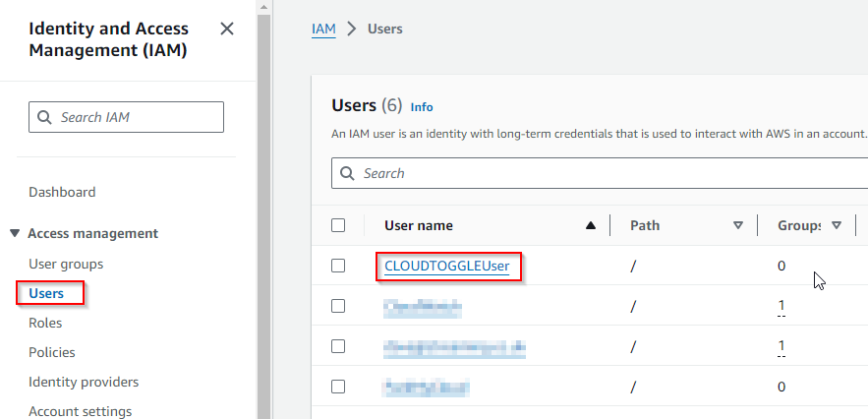Image resolution: width=868 pixels, height=419 pixels.
Task: Sort by User name ascending arrow
Action: click(590, 225)
